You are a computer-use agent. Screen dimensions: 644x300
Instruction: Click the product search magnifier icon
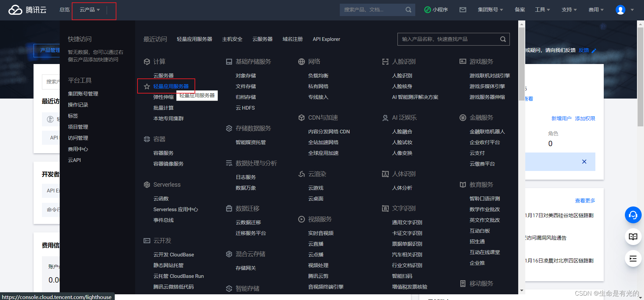(x=503, y=39)
